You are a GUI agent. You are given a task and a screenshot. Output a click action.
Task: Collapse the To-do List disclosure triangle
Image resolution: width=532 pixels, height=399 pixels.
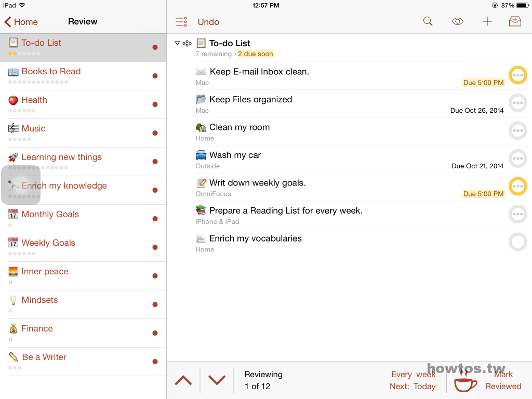[177, 43]
